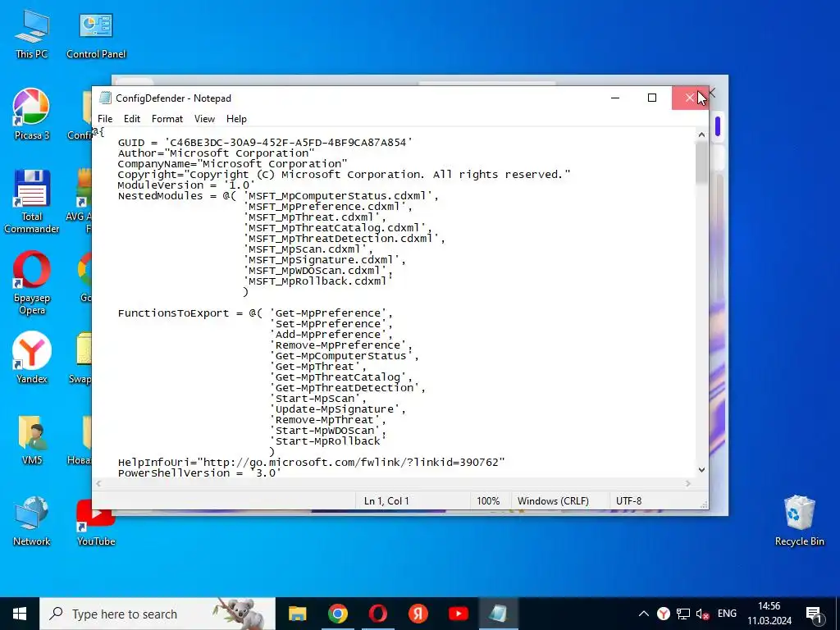Click the HelpInfoUri line in the text
This screenshot has height=630, width=840.
tap(311, 463)
